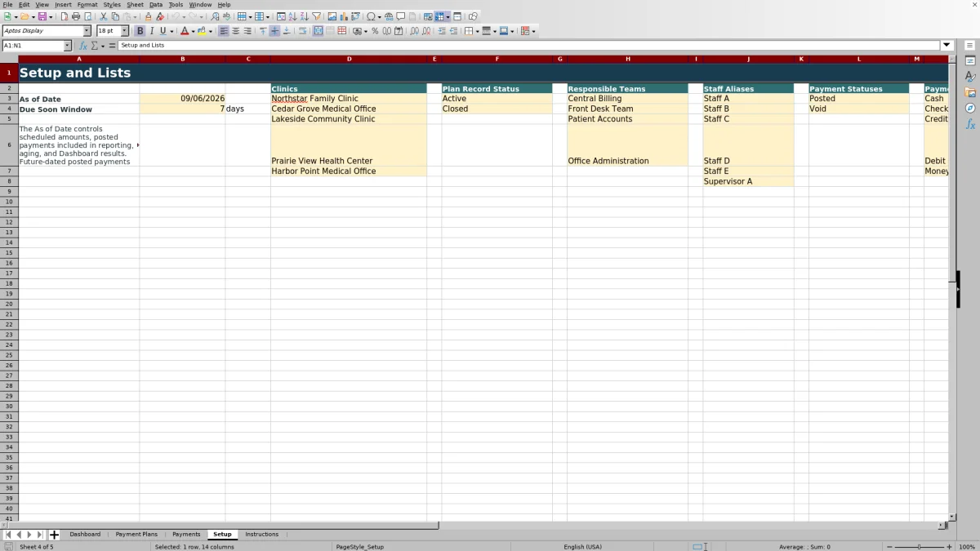Click the Insert Comment icon
The image size is (980, 551).
[400, 16]
